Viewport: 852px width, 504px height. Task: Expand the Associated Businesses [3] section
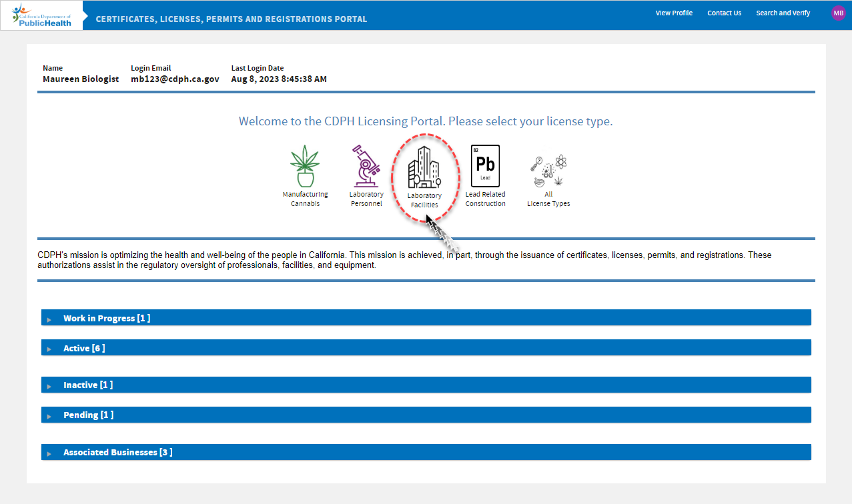click(426, 452)
